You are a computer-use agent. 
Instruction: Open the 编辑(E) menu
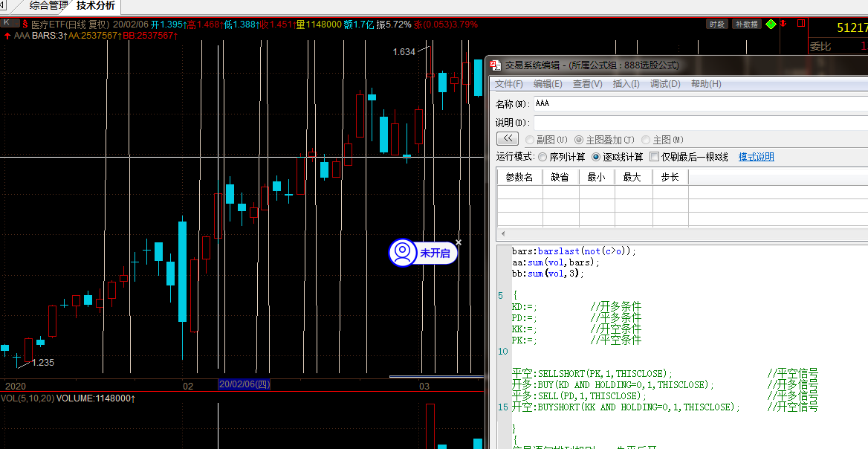[548, 83]
